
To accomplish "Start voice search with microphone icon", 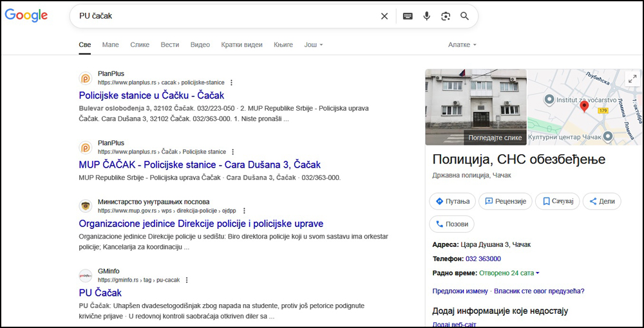I will point(427,16).
